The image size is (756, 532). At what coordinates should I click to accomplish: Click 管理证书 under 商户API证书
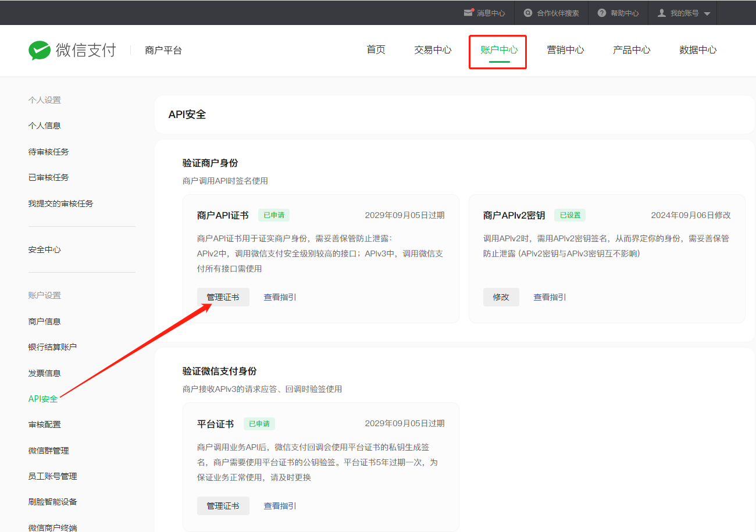click(223, 297)
